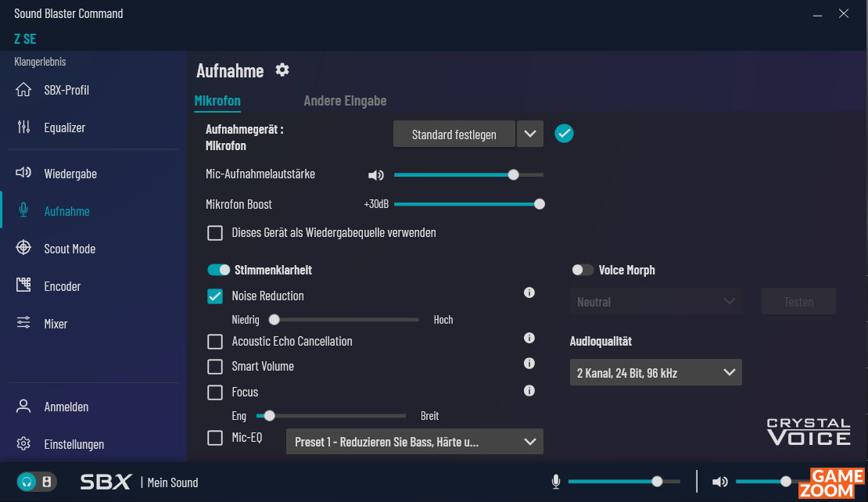The image size is (868, 502).
Task: Click the Noise Reduction Niedrig-Hoch slider
Action: pyautogui.click(x=344, y=320)
